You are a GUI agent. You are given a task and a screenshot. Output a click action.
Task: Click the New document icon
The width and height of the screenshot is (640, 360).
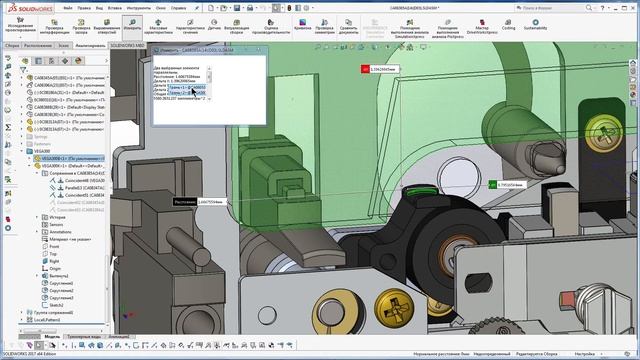[211, 8]
